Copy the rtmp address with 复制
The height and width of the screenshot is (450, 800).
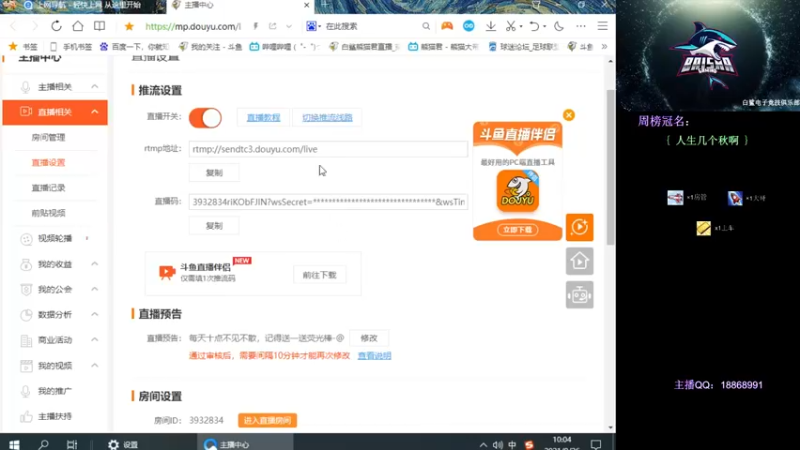214,173
